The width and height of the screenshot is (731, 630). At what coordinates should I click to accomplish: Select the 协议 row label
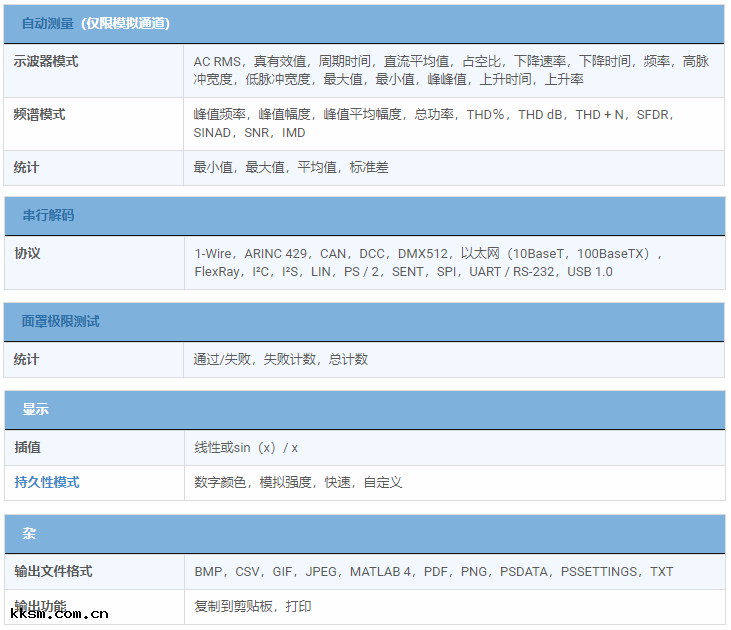pyautogui.click(x=27, y=253)
